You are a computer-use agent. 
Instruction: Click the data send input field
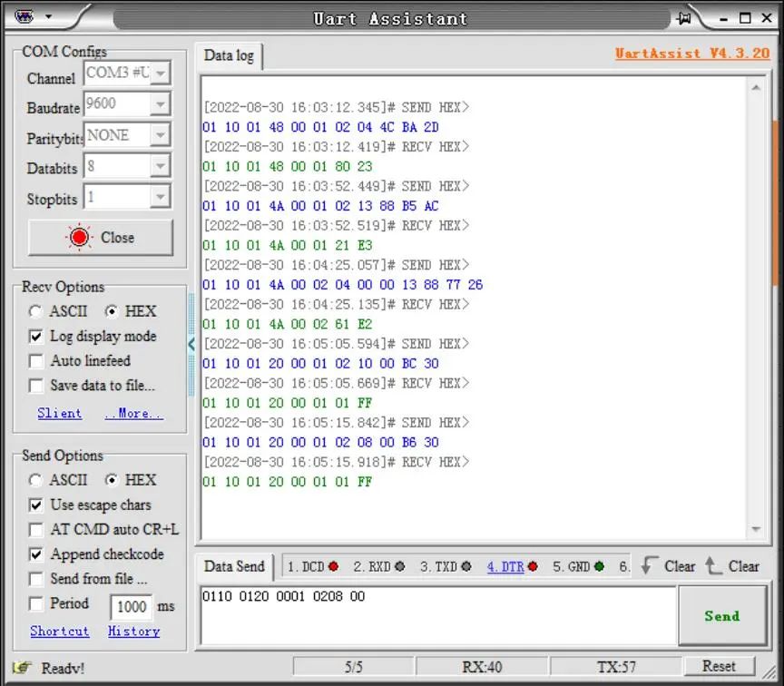click(x=438, y=616)
